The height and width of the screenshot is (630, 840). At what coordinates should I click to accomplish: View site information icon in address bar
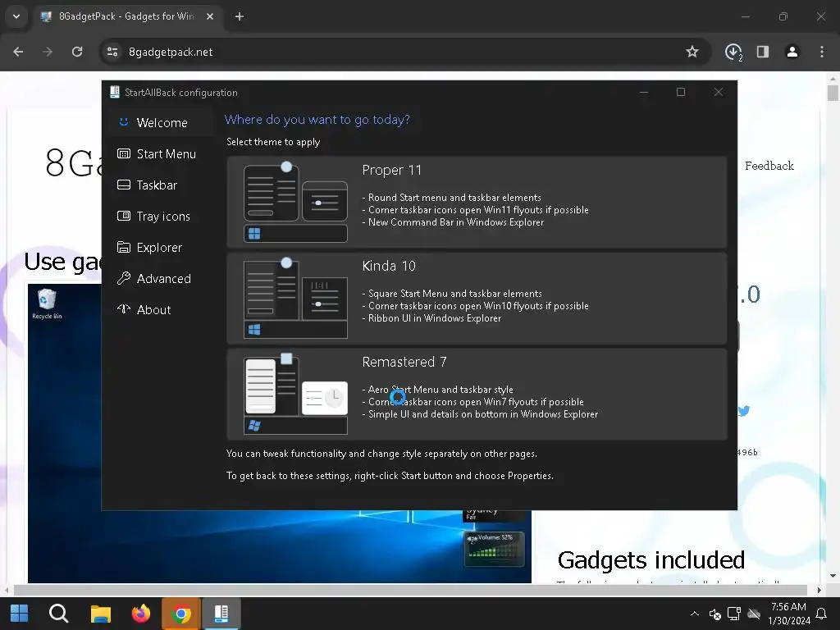[x=112, y=52]
